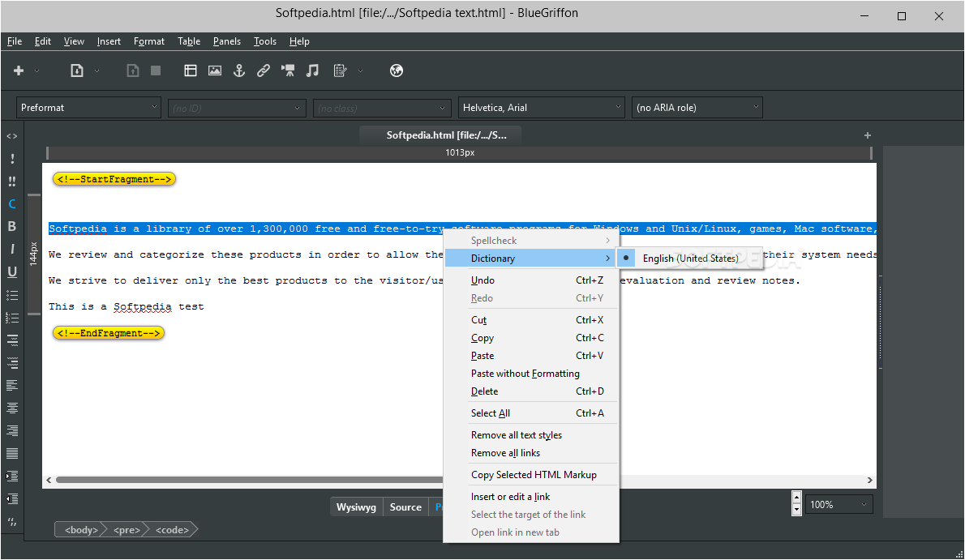The image size is (965, 560).
Task: Center text using sidebar align icon
Action: coord(11,408)
